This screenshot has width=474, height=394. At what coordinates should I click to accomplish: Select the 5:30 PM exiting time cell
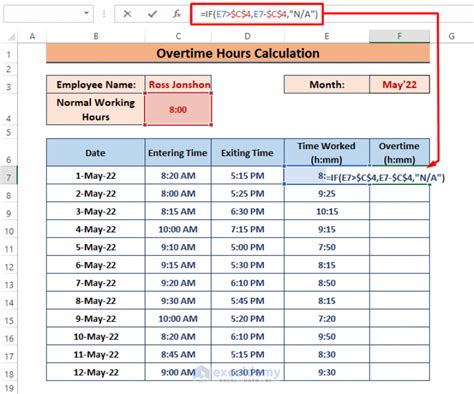click(x=248, y=265)
